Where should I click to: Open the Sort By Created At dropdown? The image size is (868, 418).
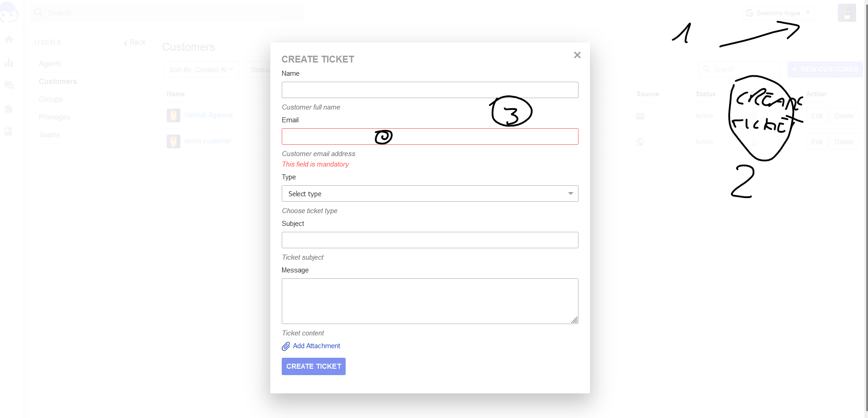click(x=201, y=69)
